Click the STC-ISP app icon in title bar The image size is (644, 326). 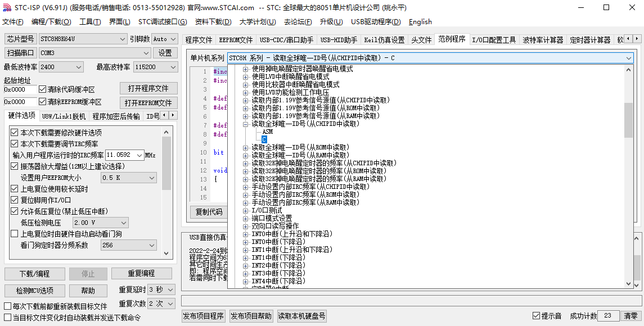(x=7, y=8)
